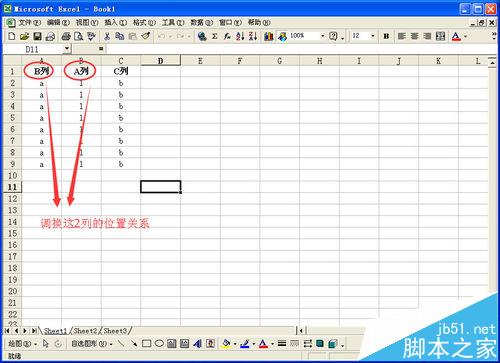Open the 编辑 (Edit) menu
This screenshot has height=363, width=500.
pos(58,23)
